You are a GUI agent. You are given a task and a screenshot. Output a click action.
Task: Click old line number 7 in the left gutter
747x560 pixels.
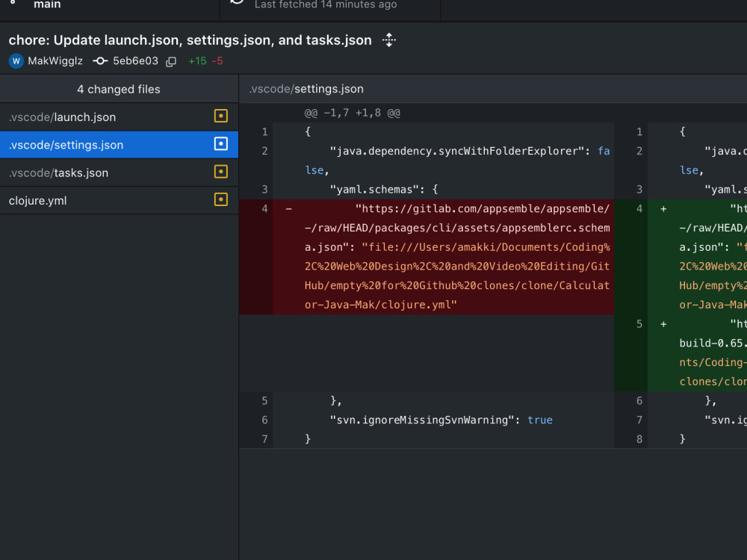coord(264,439)
